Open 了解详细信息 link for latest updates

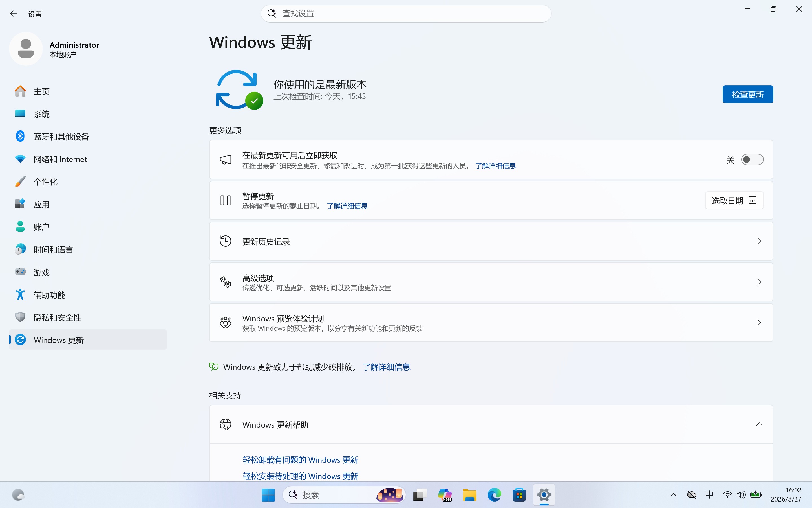point(495,166)
